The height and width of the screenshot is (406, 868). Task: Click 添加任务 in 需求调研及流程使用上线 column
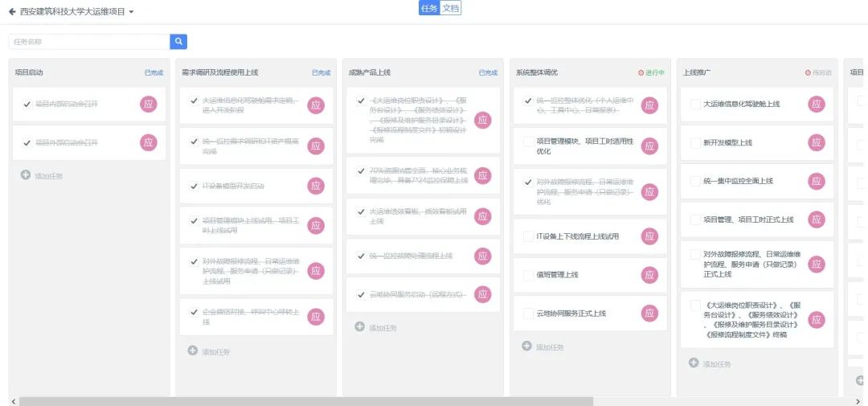tap(215, 351)
